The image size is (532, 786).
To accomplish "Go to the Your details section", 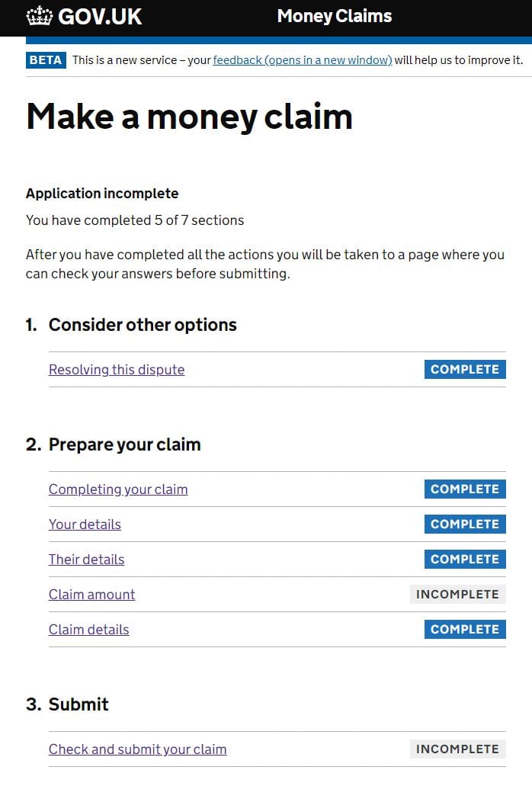I will coord(85,525).
